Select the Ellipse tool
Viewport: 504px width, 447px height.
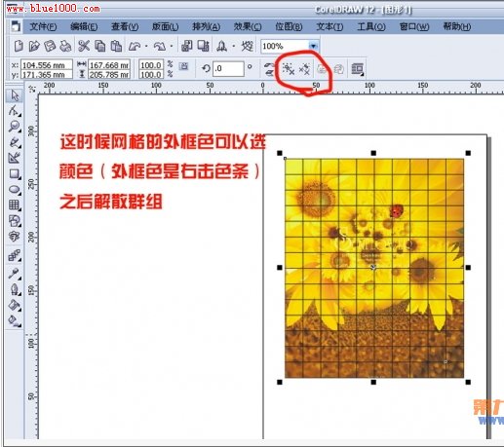pos(15,190)
